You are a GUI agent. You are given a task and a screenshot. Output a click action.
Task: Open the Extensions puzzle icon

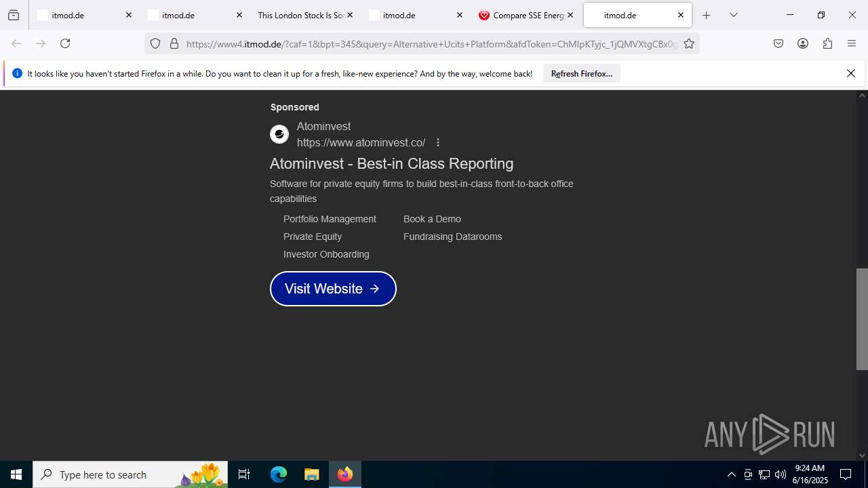[x=827, y=43]
